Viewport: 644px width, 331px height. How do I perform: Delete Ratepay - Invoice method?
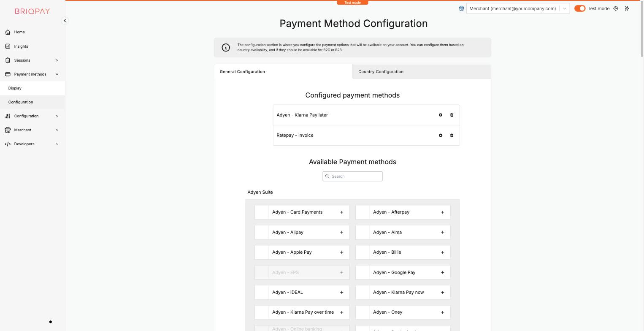452,136
